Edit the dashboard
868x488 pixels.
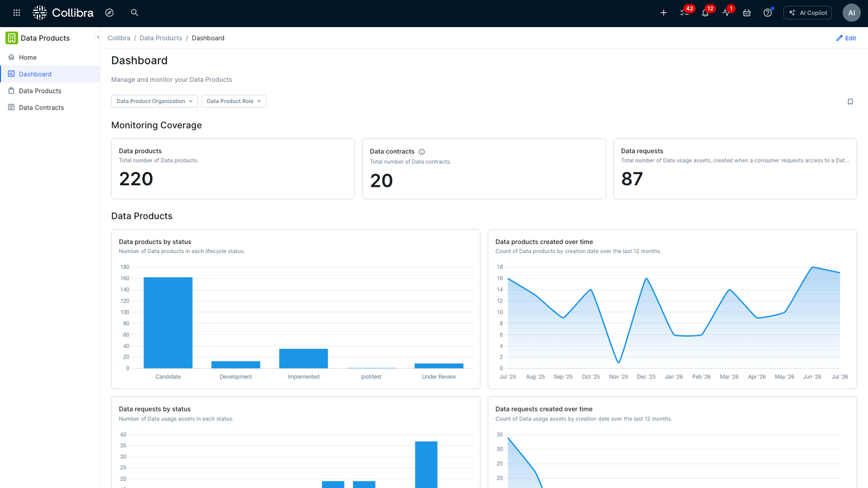pyautogui.click(x=846, y=38)
